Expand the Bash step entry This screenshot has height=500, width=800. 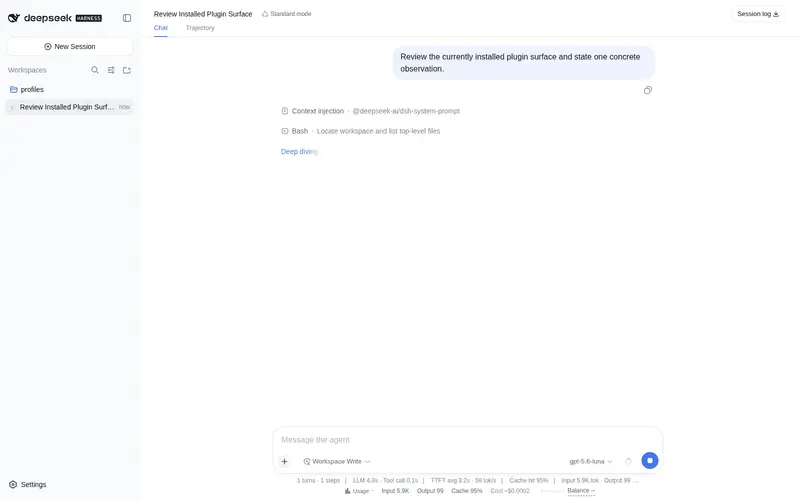coord(361,131)
